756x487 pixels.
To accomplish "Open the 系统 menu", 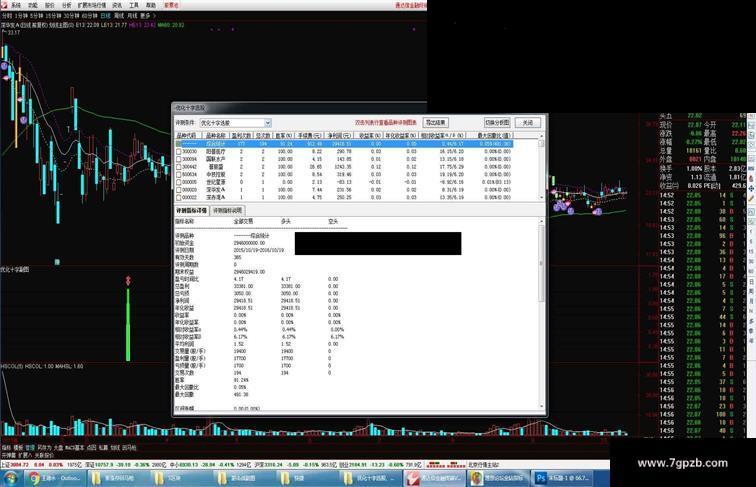I will 16,5.
